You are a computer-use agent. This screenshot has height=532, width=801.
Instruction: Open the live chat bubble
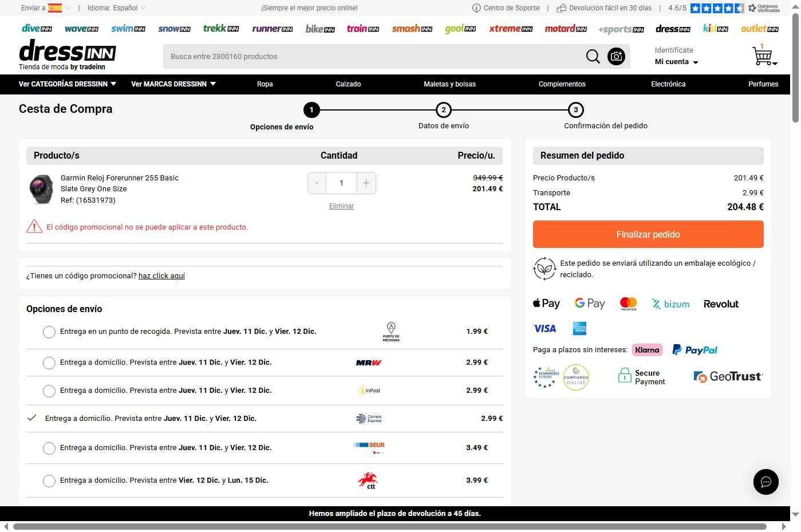click(766, 482)
